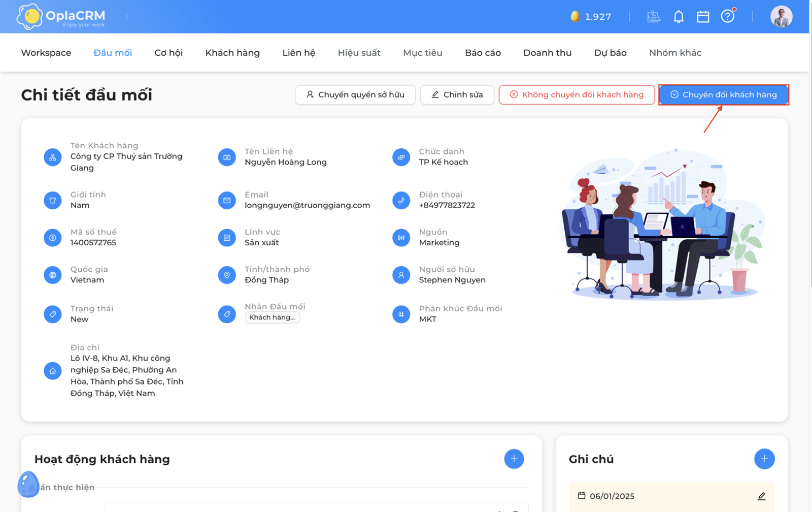Add a new Ghi chú note
Viewport: 812px width, 512px height.
[764, 459]
